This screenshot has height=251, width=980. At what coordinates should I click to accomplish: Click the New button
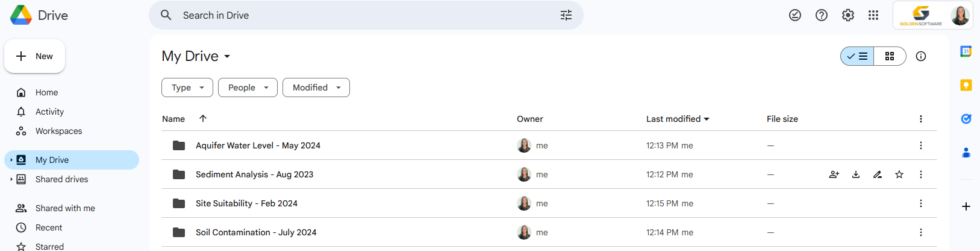(x=35, y=56)
